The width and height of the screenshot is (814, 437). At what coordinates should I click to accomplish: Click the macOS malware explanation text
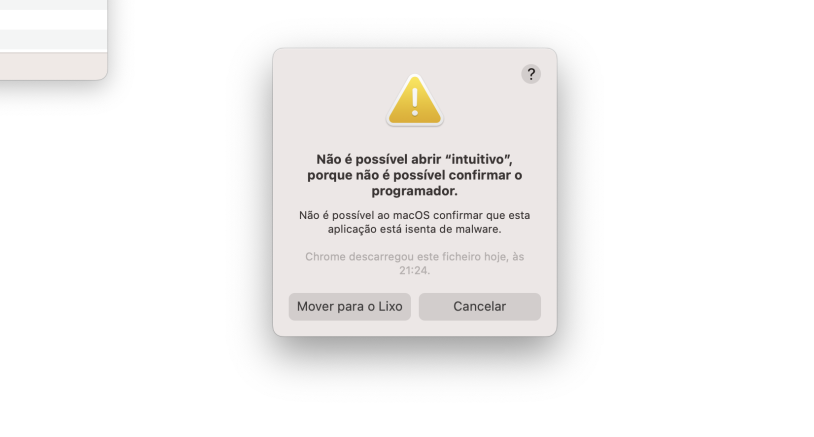(414, 222)
